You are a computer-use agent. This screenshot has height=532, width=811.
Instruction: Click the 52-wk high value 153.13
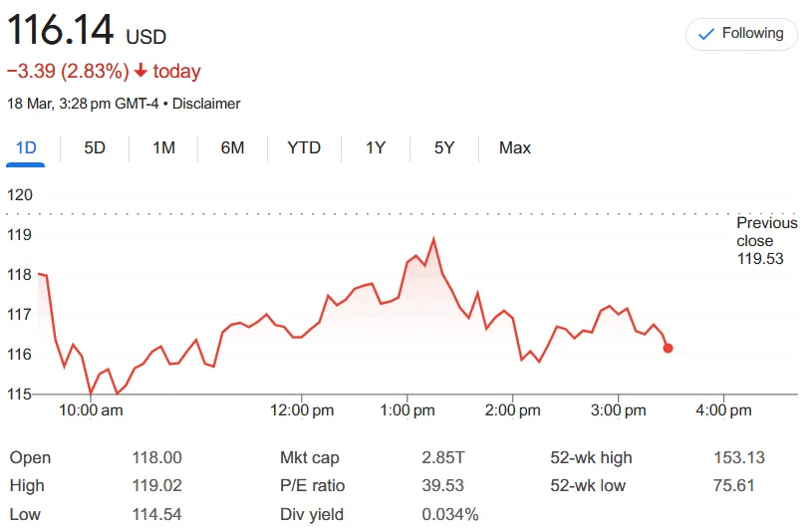(739, 457)
